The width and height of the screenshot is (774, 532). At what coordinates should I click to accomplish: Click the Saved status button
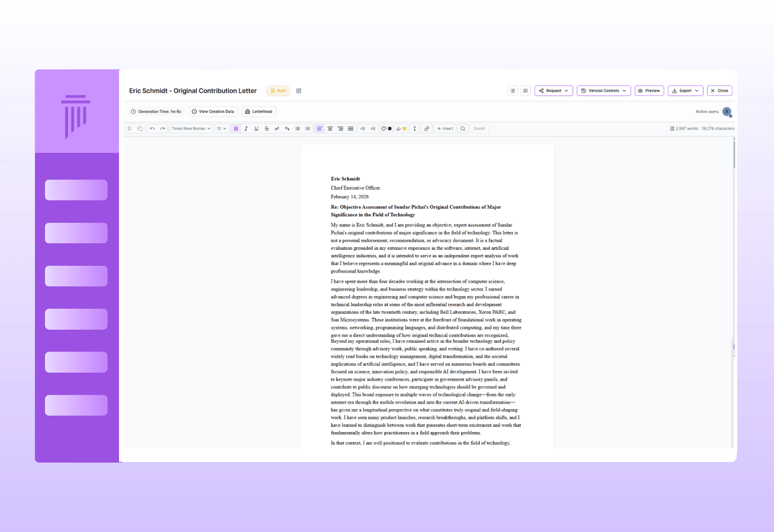click(x=479, y=128)
